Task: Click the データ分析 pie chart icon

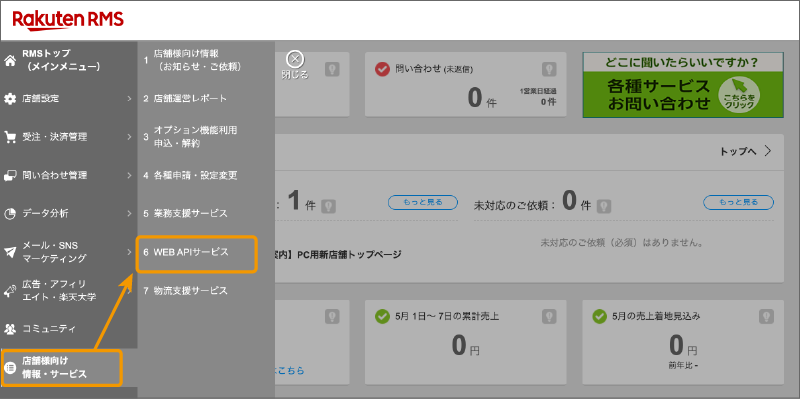Action: coord(10,213)
